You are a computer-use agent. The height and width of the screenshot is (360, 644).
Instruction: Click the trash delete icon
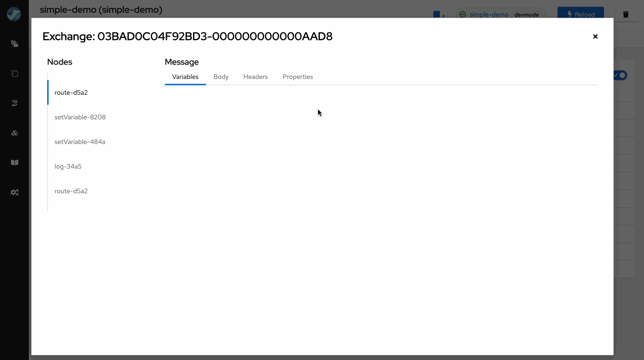pos(625,14)
